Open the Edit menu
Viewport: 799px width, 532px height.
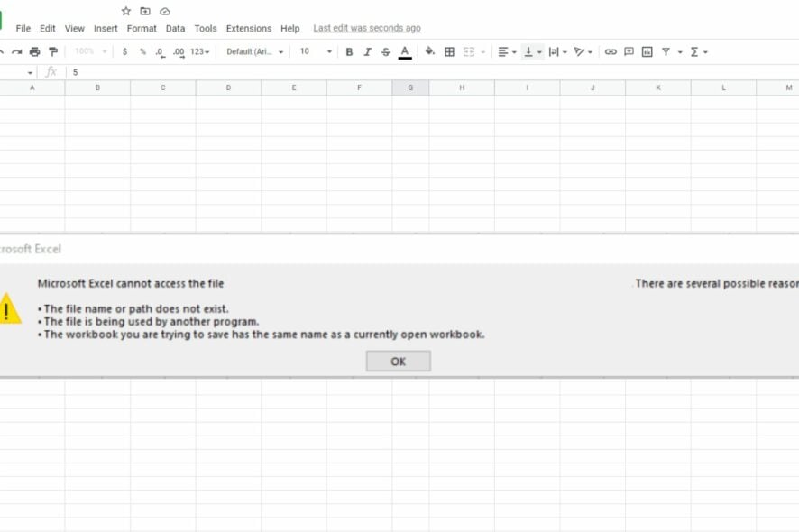click(x=48, y=29)
